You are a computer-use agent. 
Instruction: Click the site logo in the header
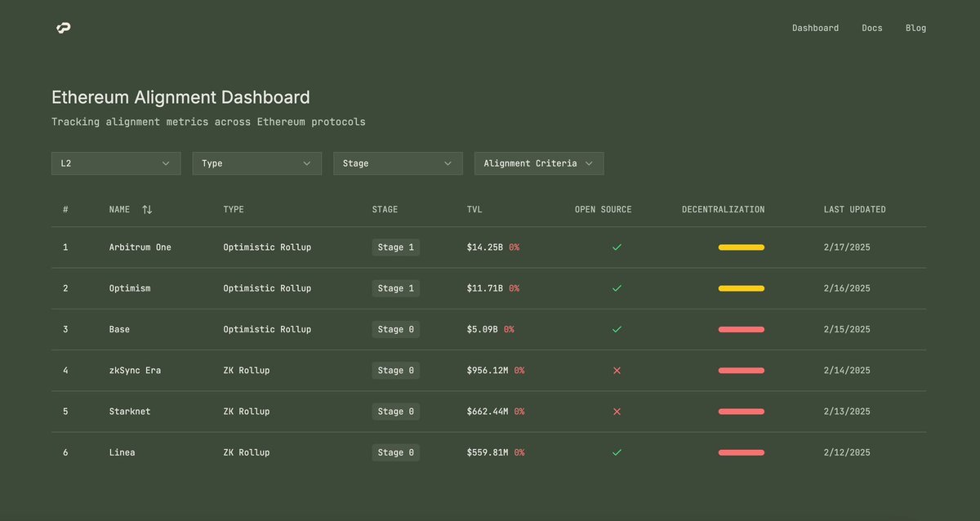pyautogui.click(x=63, y=29)
